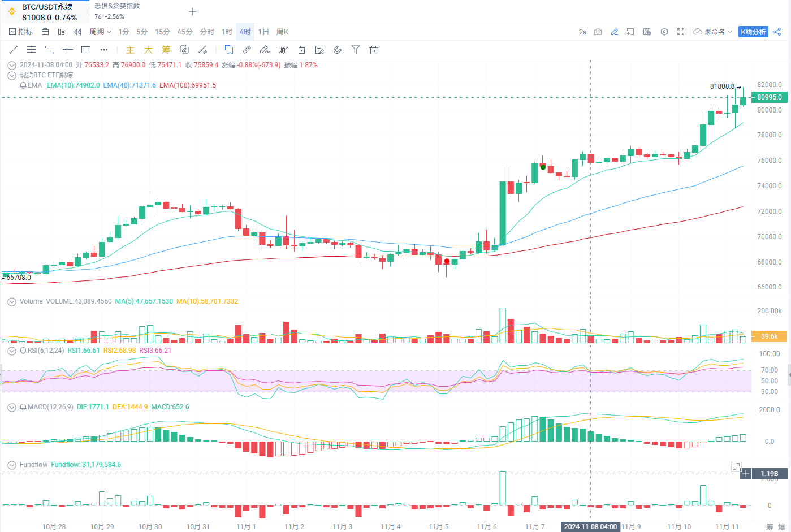Image resolution: width=791 pixels, height=532 pixels.
Task: Click the 筹 chip distribution icon
Action: click(166, 50)
